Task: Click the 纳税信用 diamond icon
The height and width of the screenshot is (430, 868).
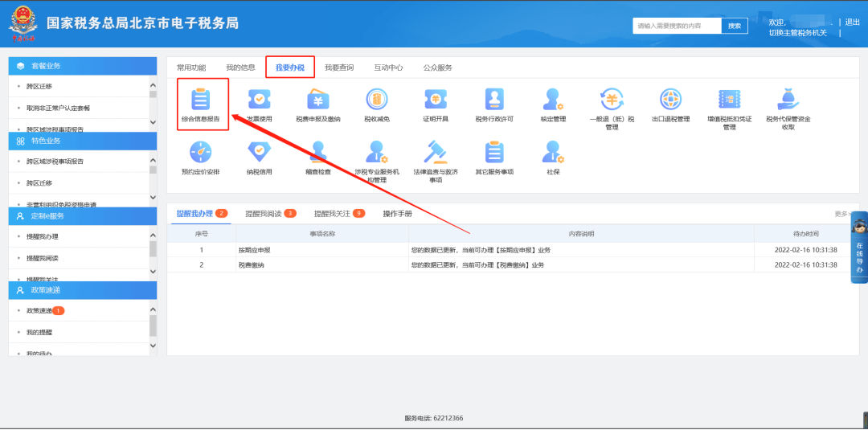Action: click(x=259, y=152)
